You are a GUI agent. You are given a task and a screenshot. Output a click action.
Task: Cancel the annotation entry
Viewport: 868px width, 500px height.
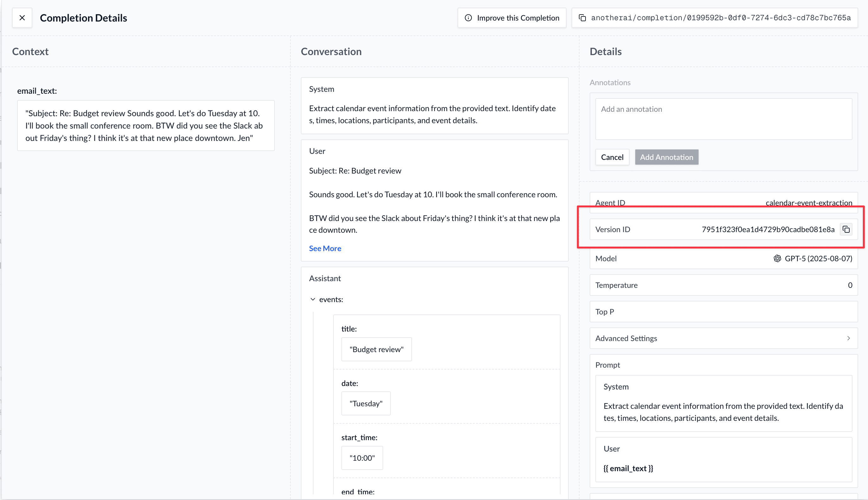pyautogui.click(x=612, y=157)
